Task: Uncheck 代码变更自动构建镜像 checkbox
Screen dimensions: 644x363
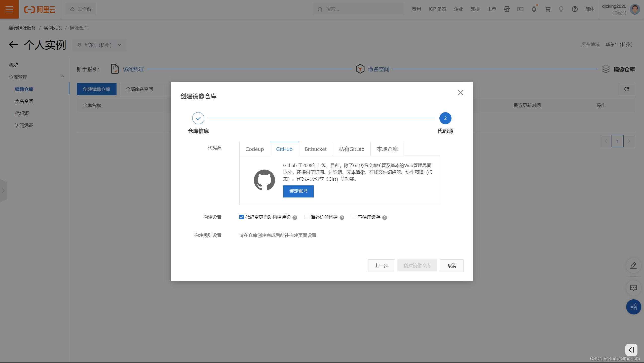Action: click(x=241, y=217)
